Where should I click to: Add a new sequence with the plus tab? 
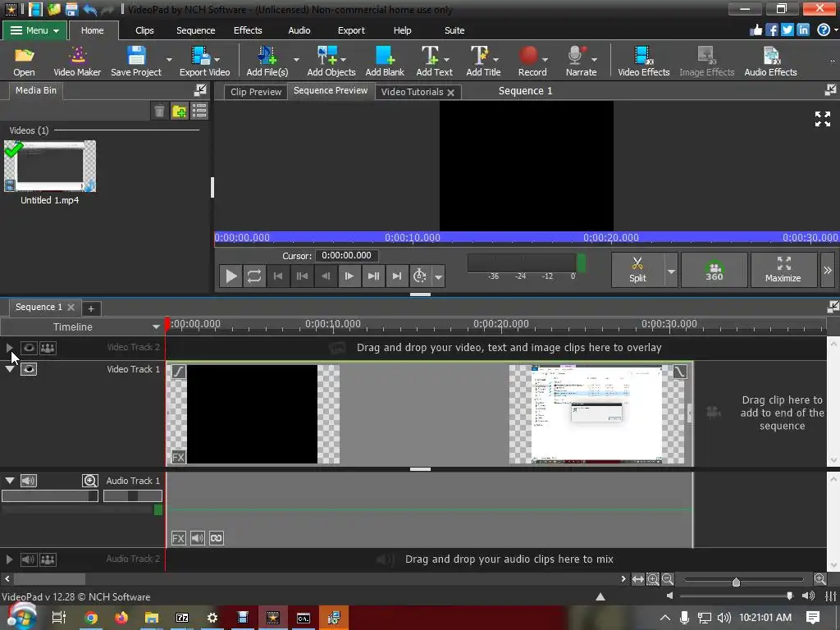(x=91, y=308)
